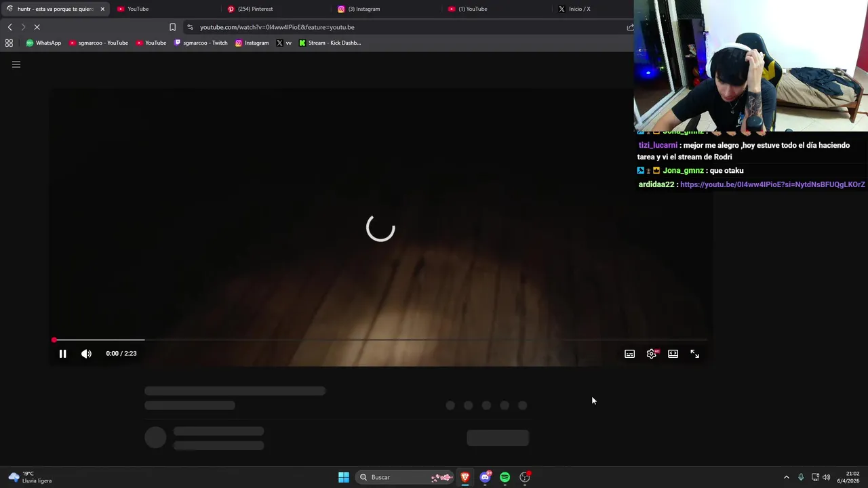Open the Instagram bookmark
The width and height of the screenshot is (868, 488).
pyautogui.click(x=252, y=43)
